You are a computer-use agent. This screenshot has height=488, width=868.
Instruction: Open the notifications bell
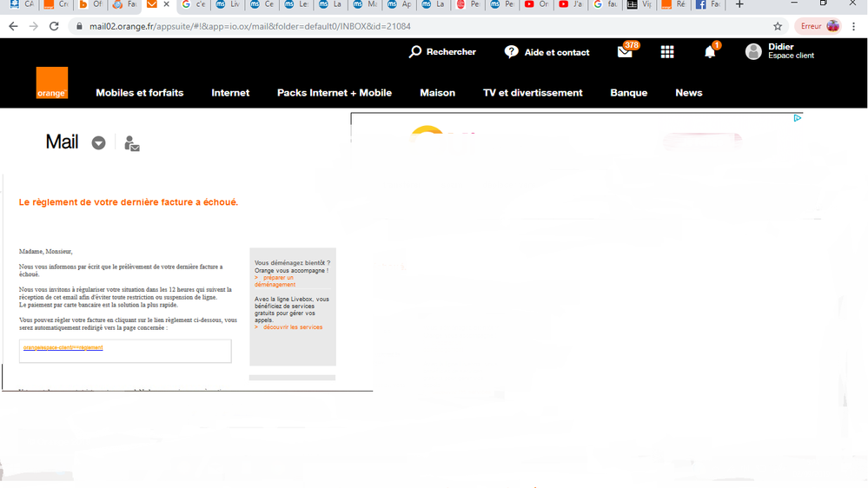pos(710,52)
